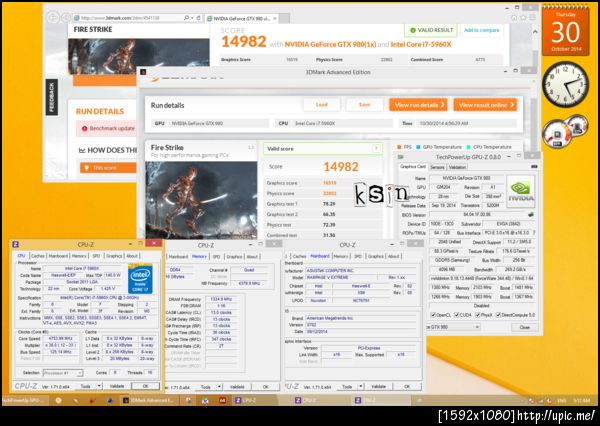The height and width of the screenshot is (426, 600).
Task: Open the 3DMark Advanced taskbar item
Action: pos(148,400)
